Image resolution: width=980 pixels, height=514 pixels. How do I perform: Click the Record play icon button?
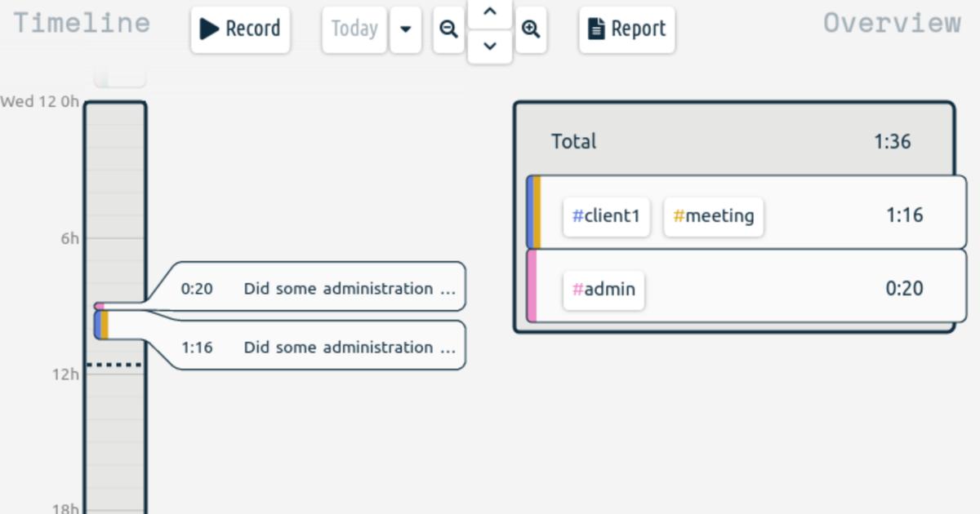240,29
